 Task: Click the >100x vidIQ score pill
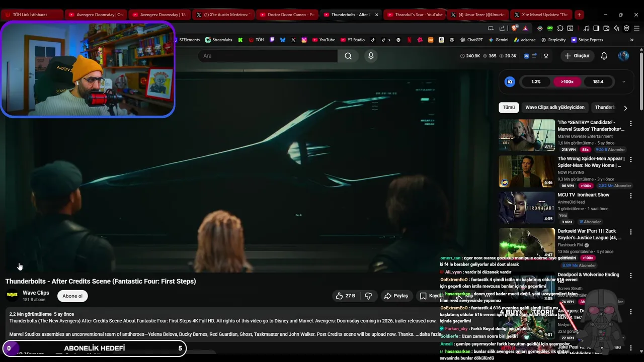click(x=567, y=81)
